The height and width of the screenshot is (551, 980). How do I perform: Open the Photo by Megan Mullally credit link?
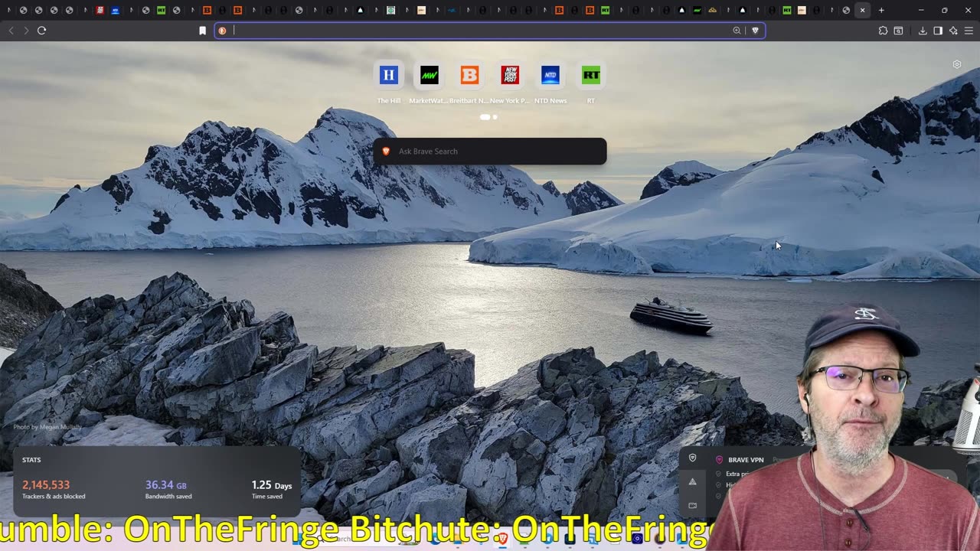(47, 427)
